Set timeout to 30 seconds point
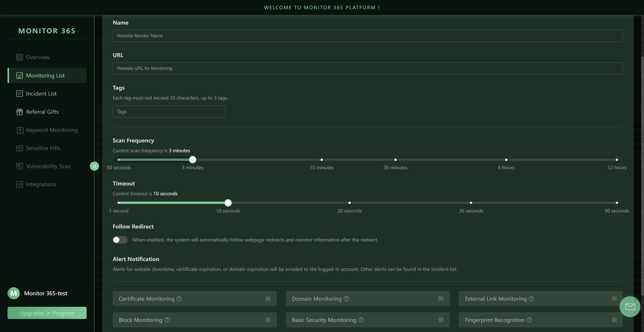This screenshot has width=644, height=332. [x=471, y=203]
